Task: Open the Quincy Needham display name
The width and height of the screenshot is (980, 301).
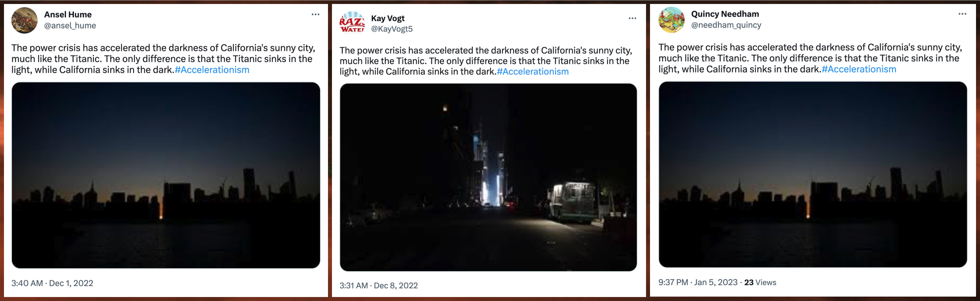Action: (x=725, y=14)
